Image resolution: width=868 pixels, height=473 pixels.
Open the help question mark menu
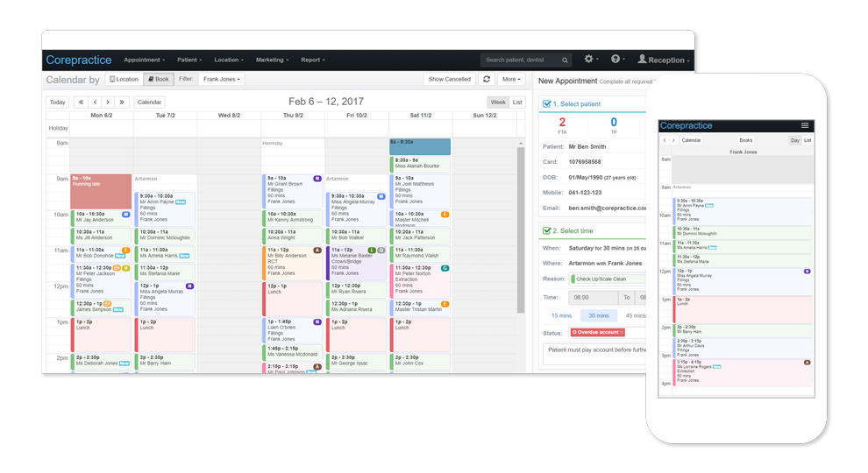(x=617, y=60)
